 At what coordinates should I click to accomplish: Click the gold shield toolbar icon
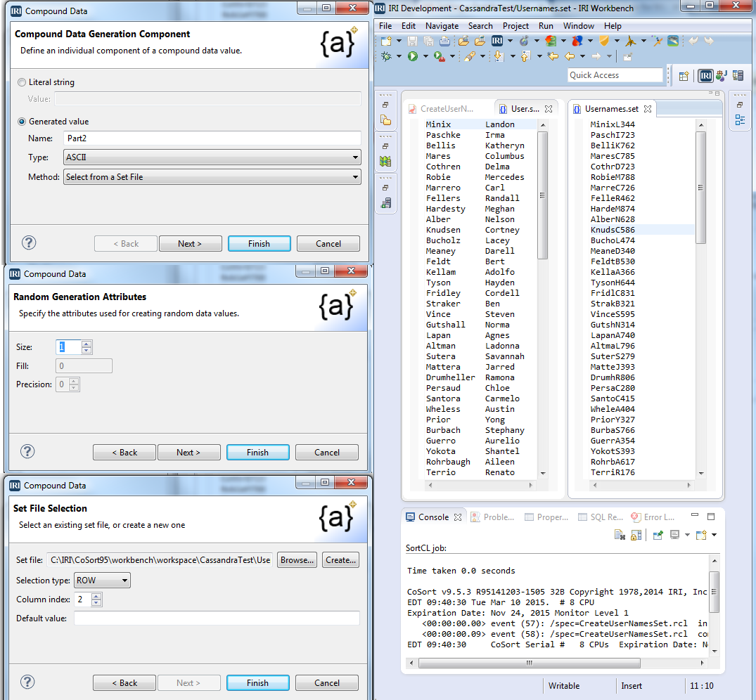(x=604, y=41)
